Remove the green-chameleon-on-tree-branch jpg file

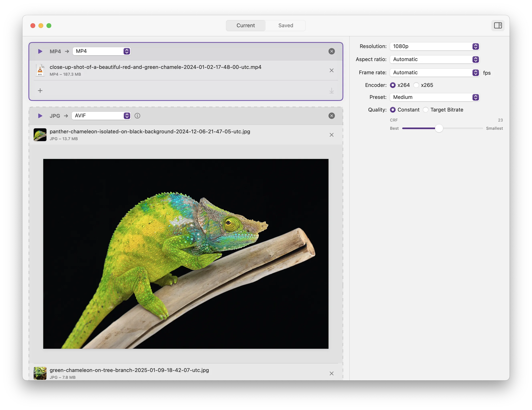coord(331,374)
